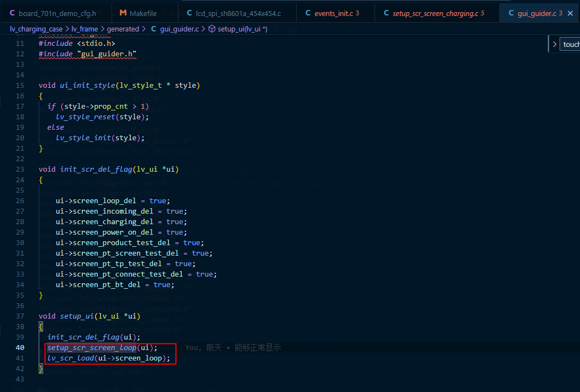Click ui->screen_power_on_del on line 29
580x392 pixels.
coord(105,232)
